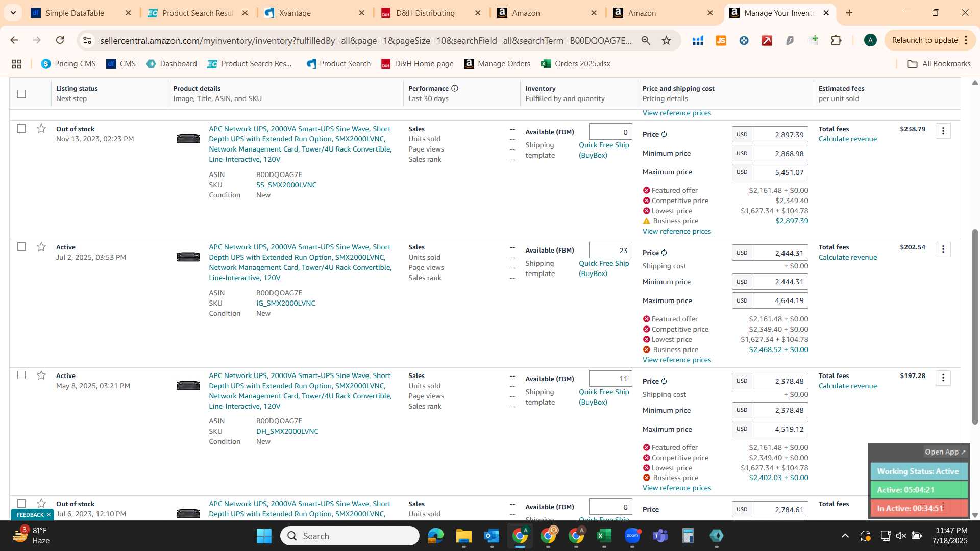Click the Windows taskbar search box
980x551 pixels.
click(x=350, y=536)
